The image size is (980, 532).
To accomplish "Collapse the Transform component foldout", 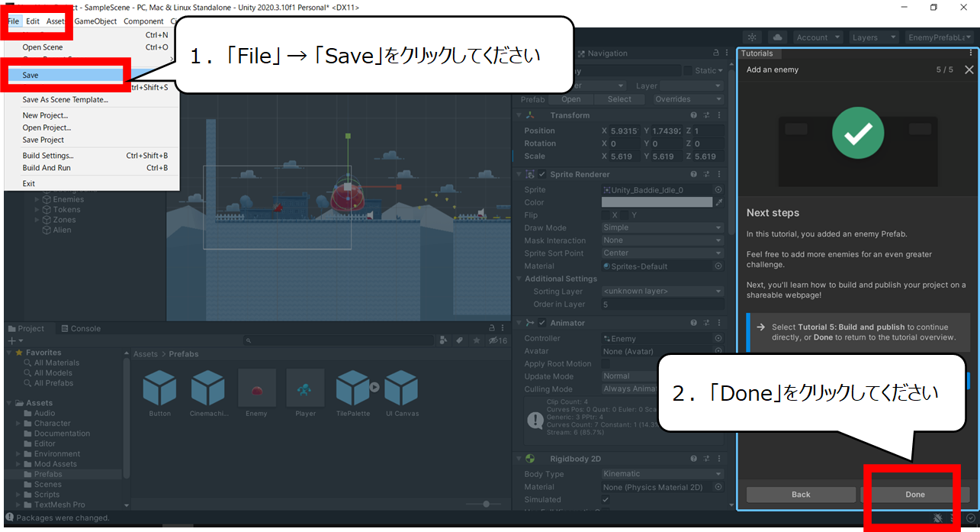I will click(519, 115).
